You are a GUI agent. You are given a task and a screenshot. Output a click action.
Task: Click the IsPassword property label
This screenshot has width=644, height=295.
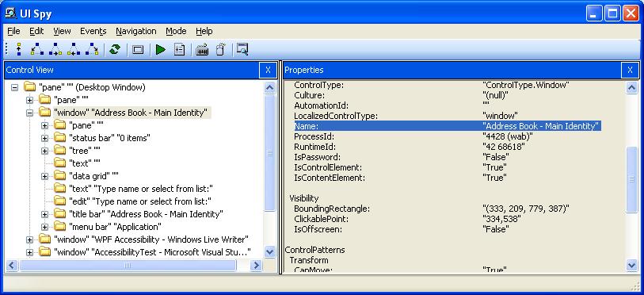point(318,157)
